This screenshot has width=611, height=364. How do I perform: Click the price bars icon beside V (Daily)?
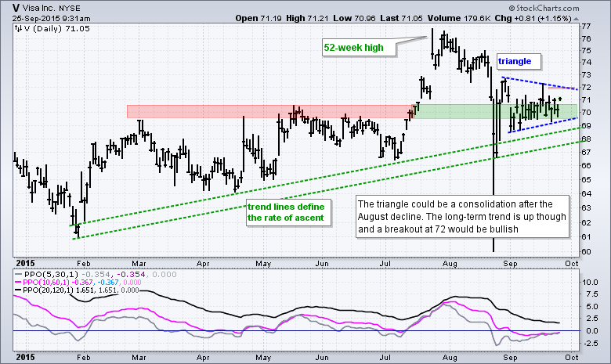click(x=18, y=28)
